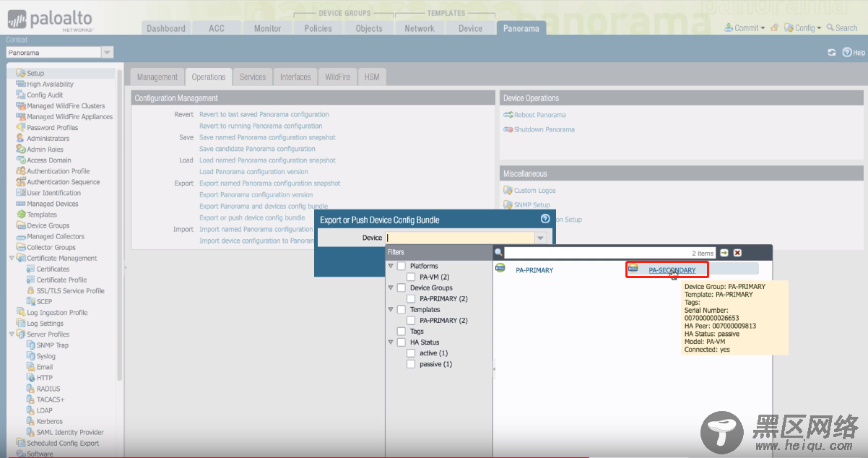This screenshot has width=868, height=458.
Task: Check the active (1) HA status checkbox
Action: pyautogui.click(x=411, y=353)
